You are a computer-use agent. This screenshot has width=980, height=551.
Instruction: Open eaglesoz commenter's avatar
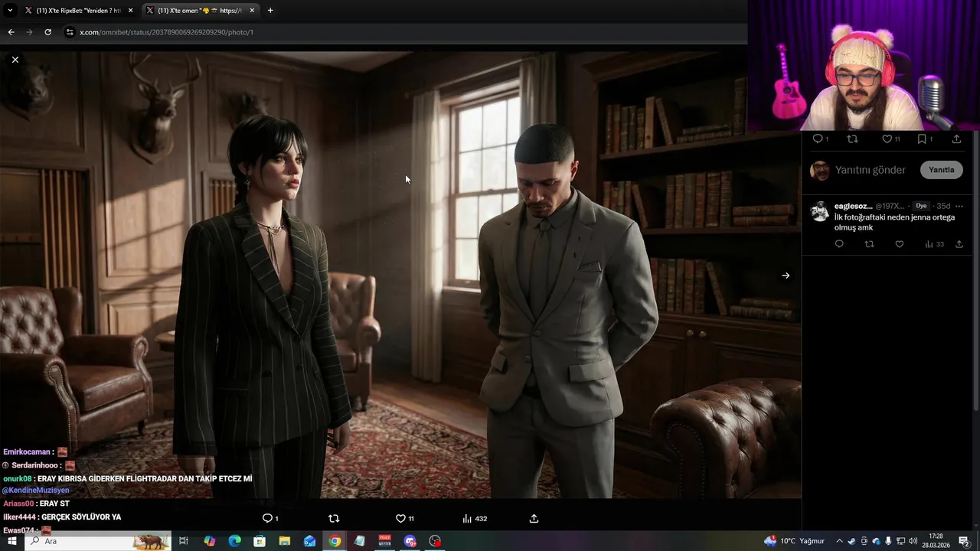[819, 210]
